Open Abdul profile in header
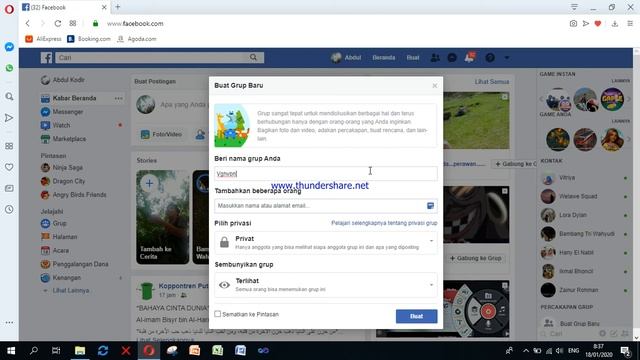 [x=346, y=58]
